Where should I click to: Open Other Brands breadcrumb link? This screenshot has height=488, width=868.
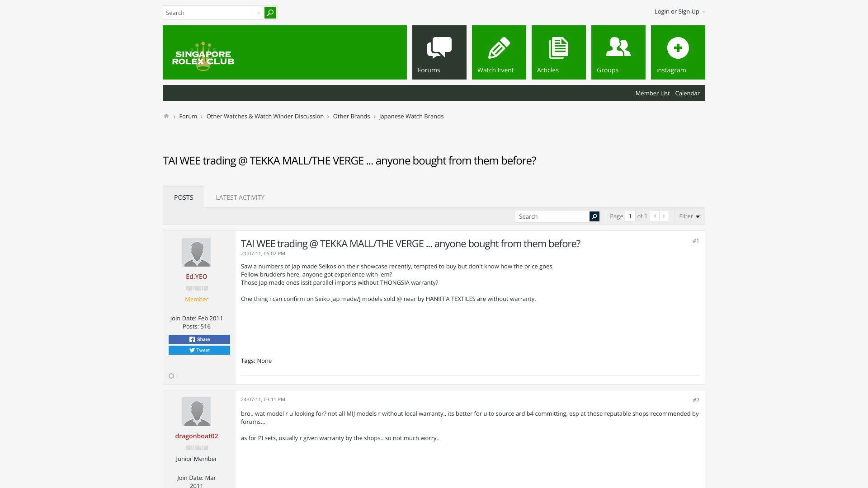(351, 116)
